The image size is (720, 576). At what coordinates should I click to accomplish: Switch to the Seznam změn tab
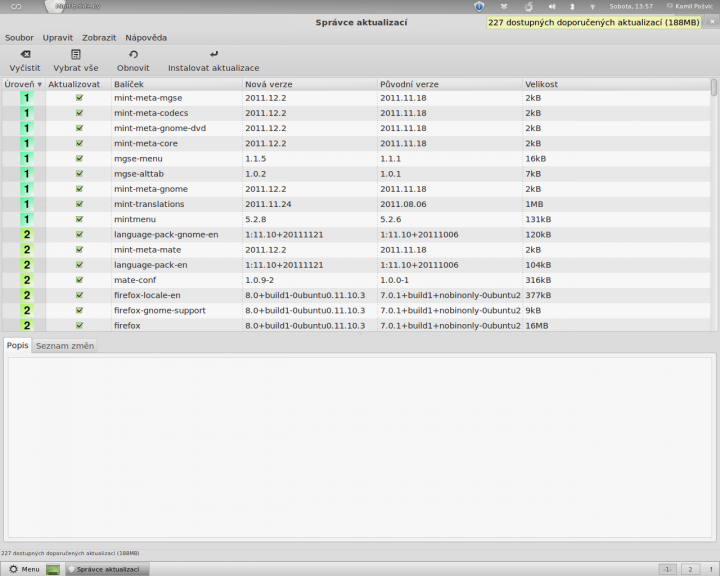click(65, 346)
